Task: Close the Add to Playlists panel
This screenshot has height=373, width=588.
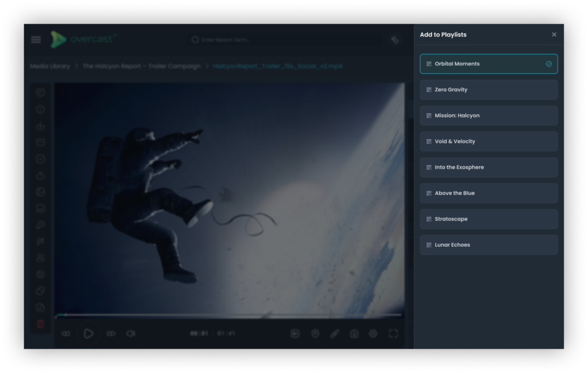Action: [554, 34]
